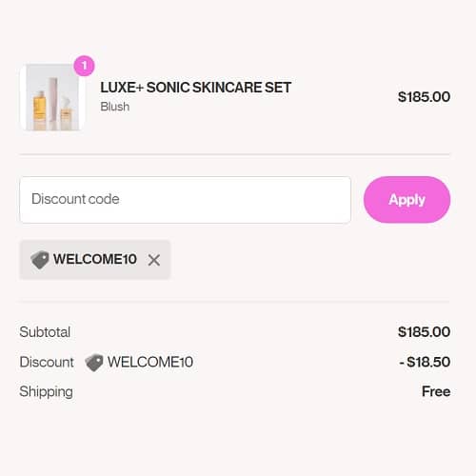Click the tag icon in WELCOME10 chip

point(40,260)
